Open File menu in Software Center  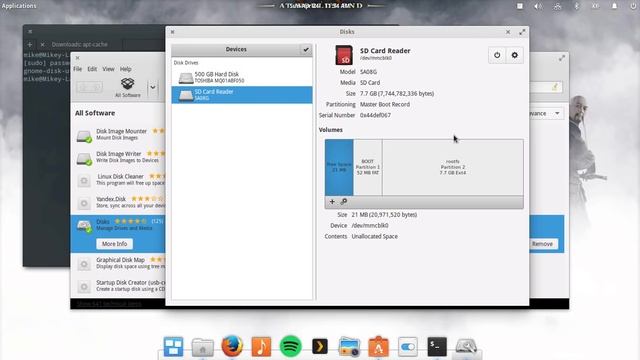[x=78, y=69]
